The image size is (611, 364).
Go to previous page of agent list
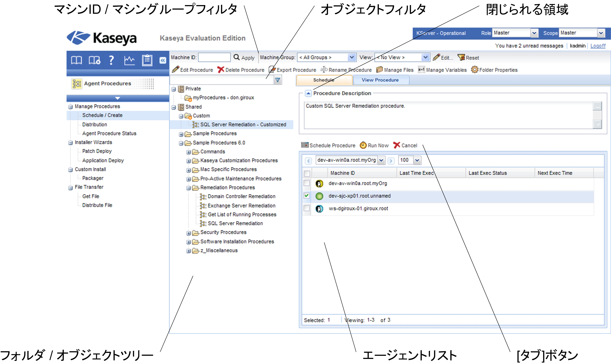click(x=308, y=161)
